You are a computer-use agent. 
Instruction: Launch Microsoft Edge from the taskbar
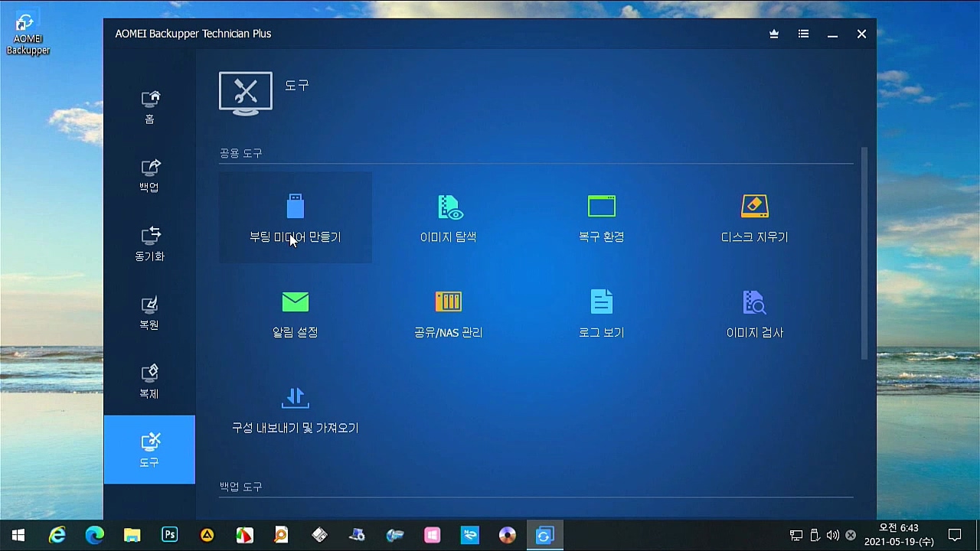94,535
